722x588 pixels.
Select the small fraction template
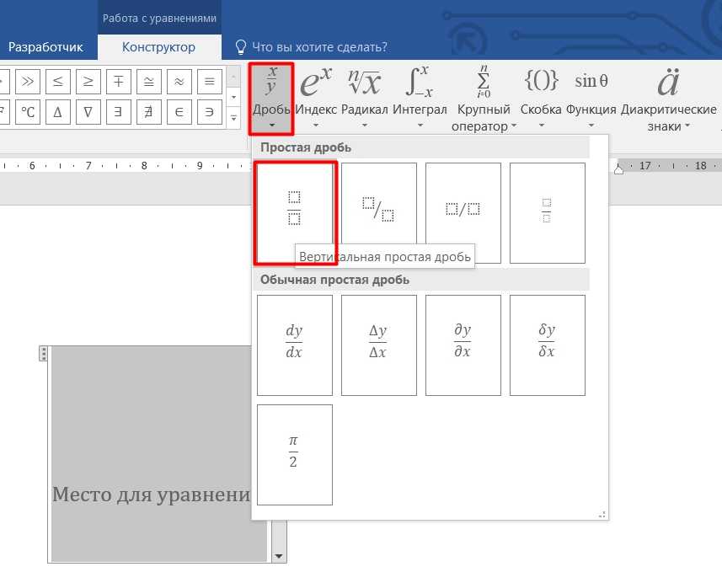point(547,212)
